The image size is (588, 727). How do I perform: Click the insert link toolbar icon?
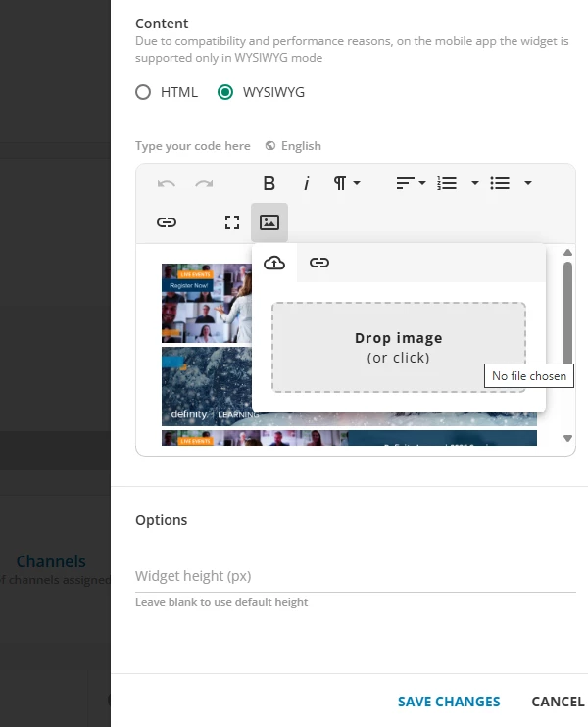coord(167,222)
